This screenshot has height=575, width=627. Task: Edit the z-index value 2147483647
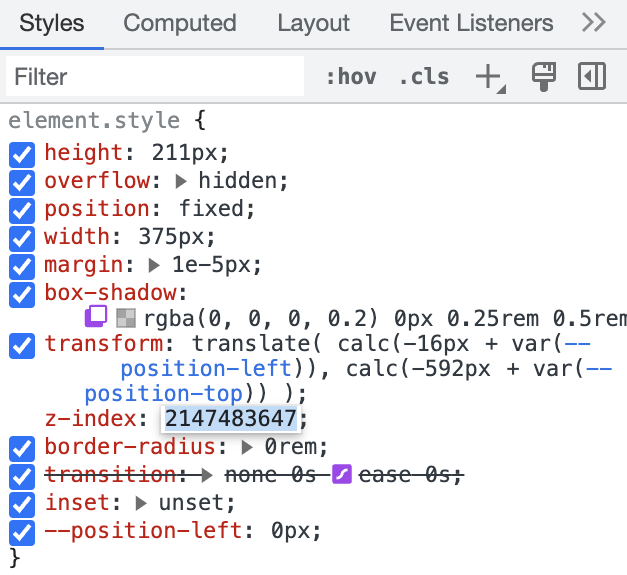point(231,419)
